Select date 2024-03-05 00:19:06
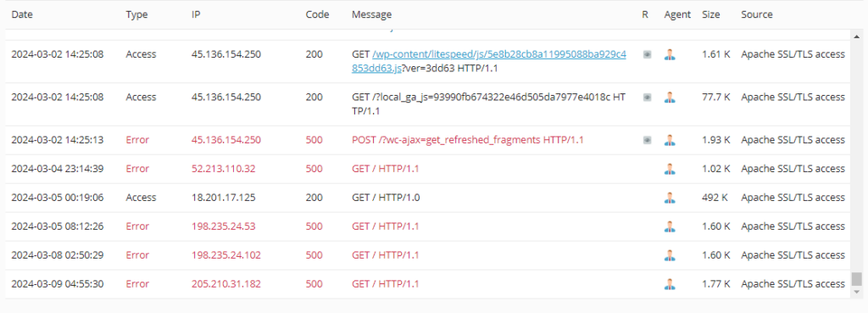The image size is (868, 313). coord(57,198)
